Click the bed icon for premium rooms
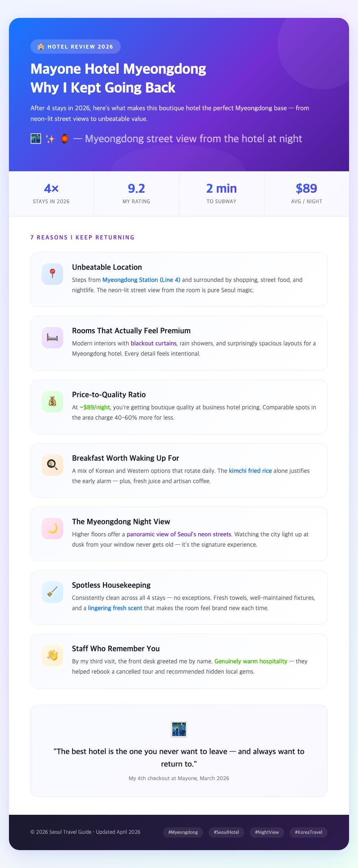358x868 pixels. click(52, 338)
